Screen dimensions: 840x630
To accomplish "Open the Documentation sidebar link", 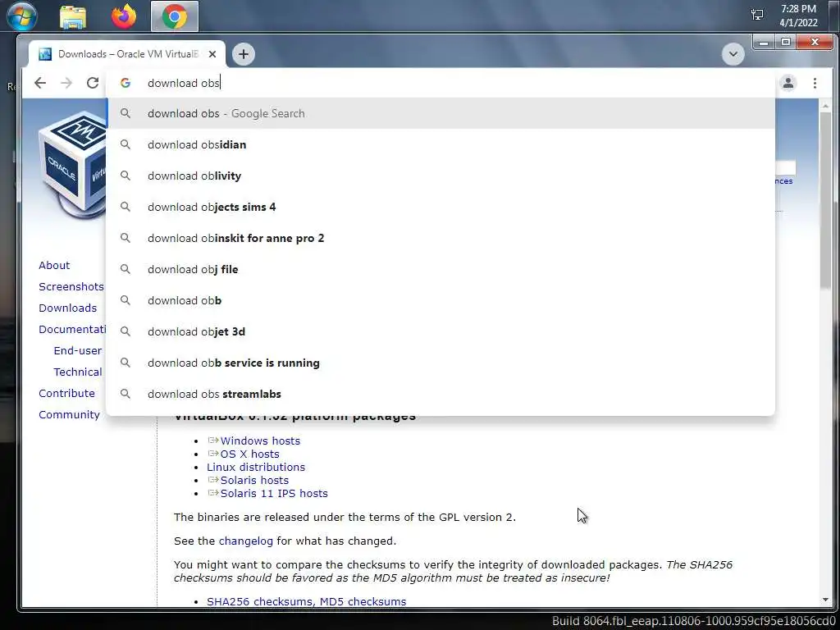I will (72, 330).
